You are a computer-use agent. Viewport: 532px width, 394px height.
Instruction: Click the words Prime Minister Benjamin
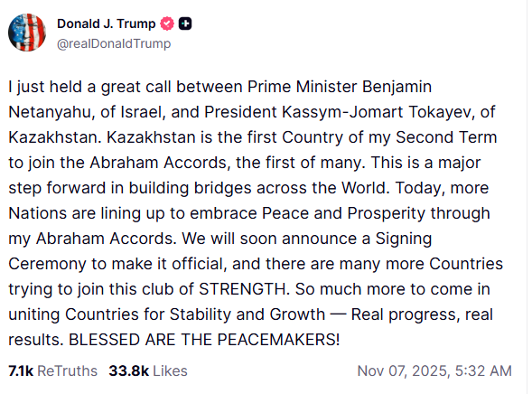pos(340,87)
